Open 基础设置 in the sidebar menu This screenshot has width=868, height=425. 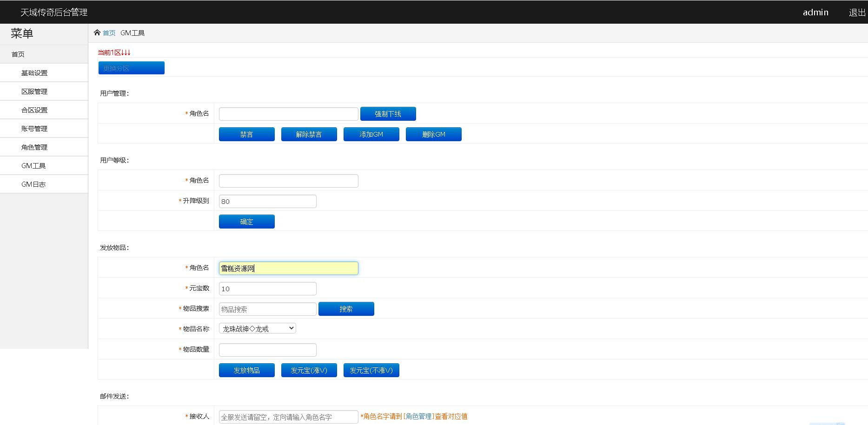pyautogui.click(x=34, y=73)
